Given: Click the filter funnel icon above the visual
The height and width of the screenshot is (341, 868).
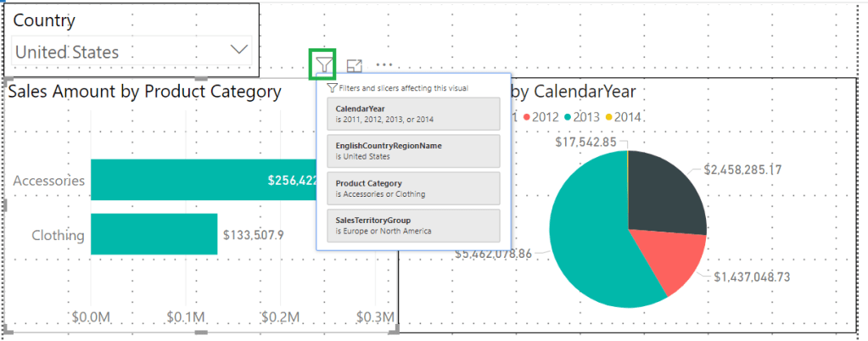Looking at the screenshot, I should pos(323,64).
